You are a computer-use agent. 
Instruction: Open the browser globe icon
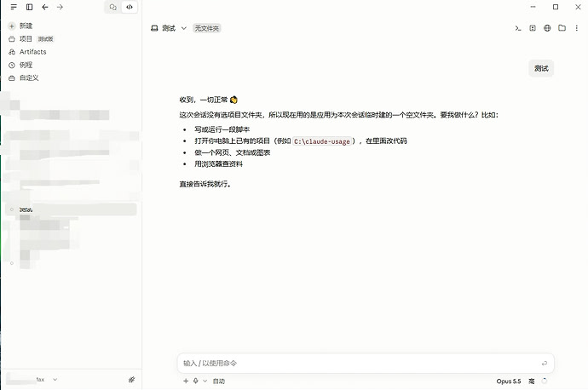click(547, 28)
